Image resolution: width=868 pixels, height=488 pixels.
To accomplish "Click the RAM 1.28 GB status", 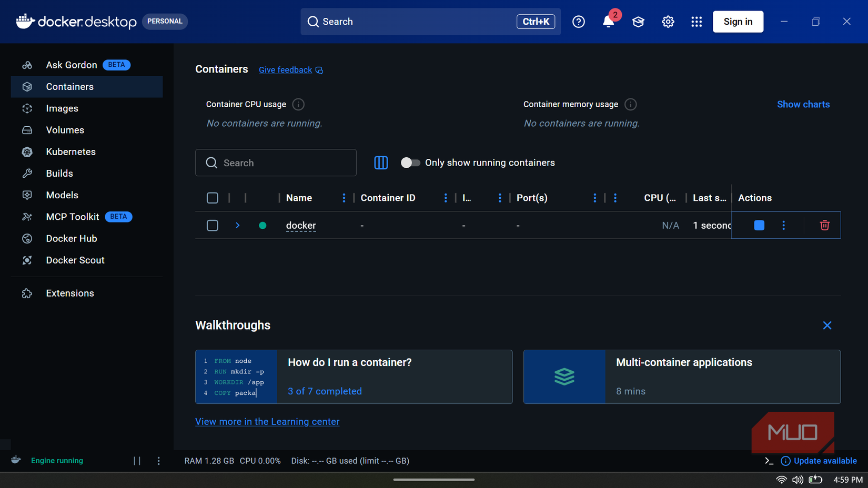I will point(209,461).
